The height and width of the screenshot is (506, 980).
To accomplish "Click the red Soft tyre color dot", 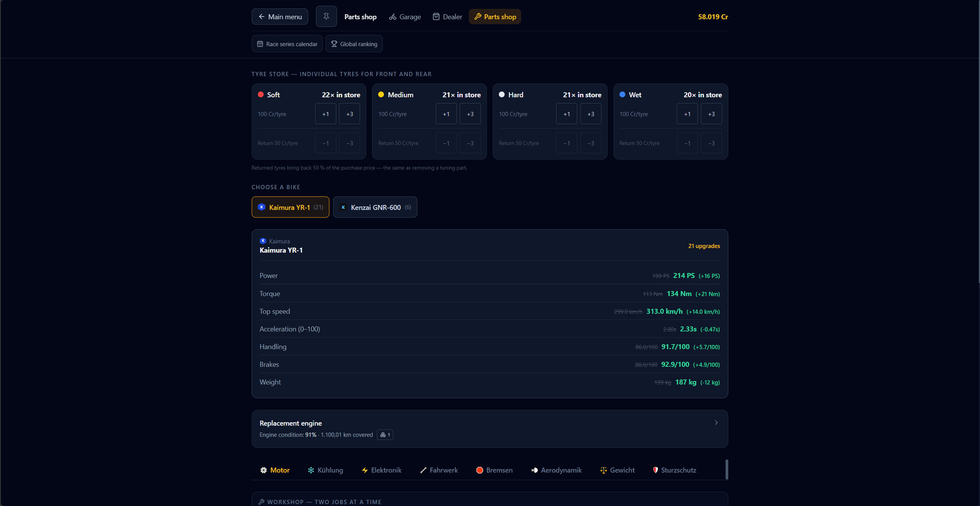I will 261,94.
